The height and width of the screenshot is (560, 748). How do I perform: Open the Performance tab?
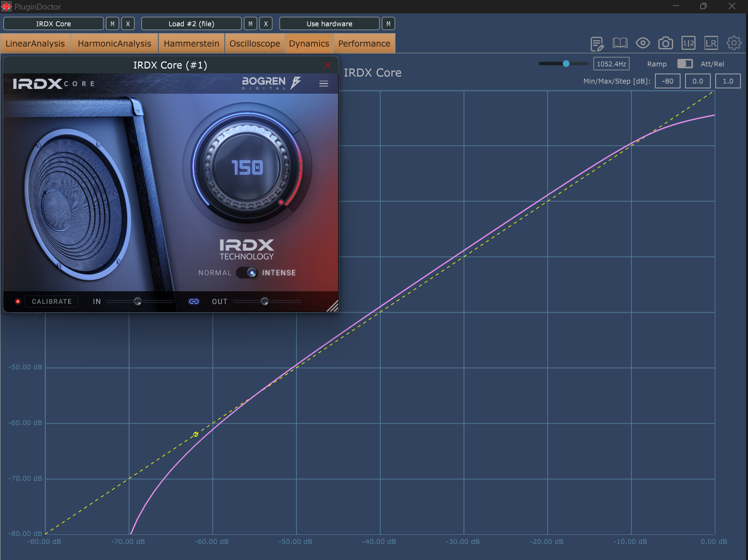click(364, 43)
